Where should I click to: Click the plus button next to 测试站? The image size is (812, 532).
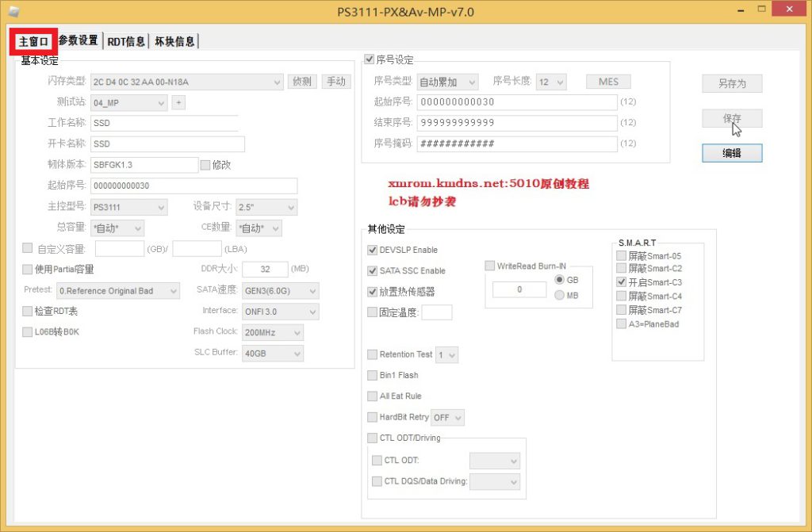pyautogui.click(x=178, y=102)
